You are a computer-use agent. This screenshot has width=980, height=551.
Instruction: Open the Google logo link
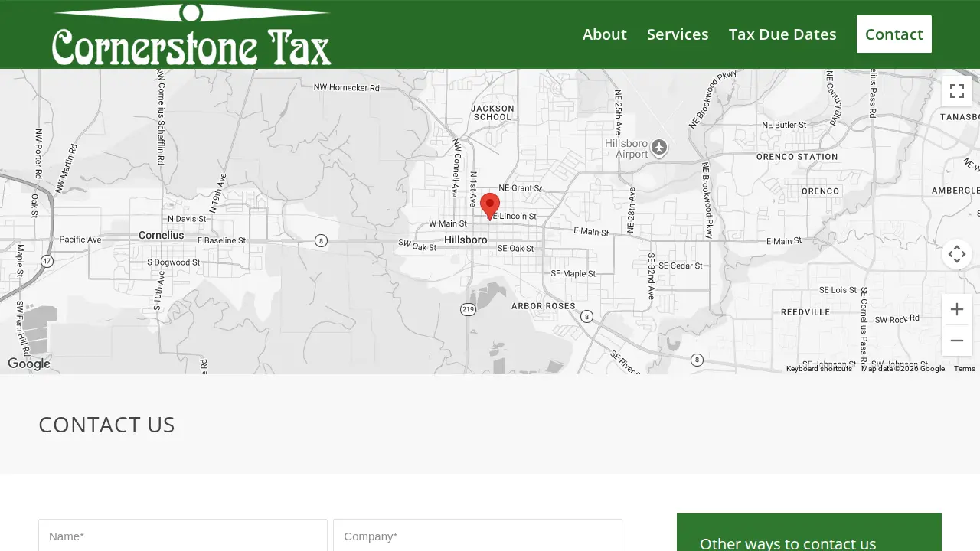[x=29, y=364]
